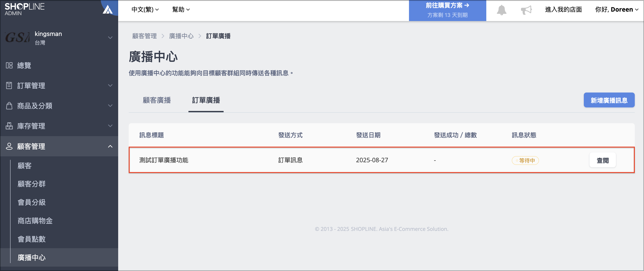Click the notification bell icon
The width and height of the screenshot is (644, 271).
coord(501,10)
